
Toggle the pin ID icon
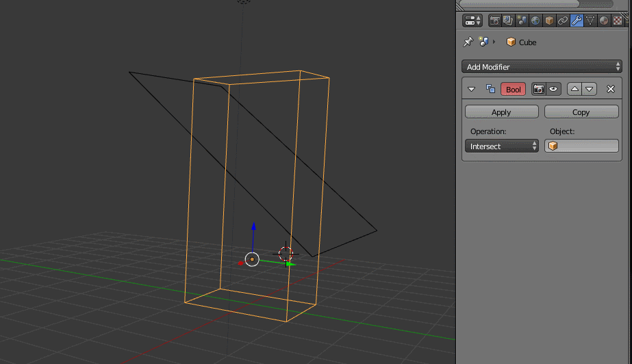coord(468,42)
